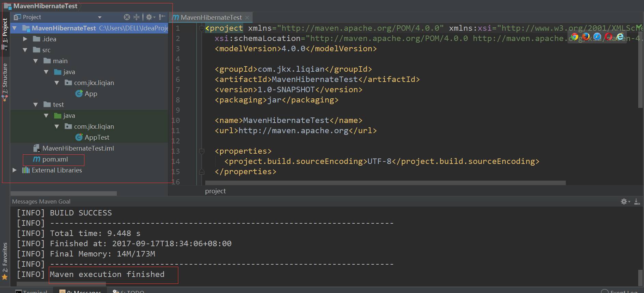Expand the .idea folder
This screenshot has height=293, width=644.
click(25, 39)
